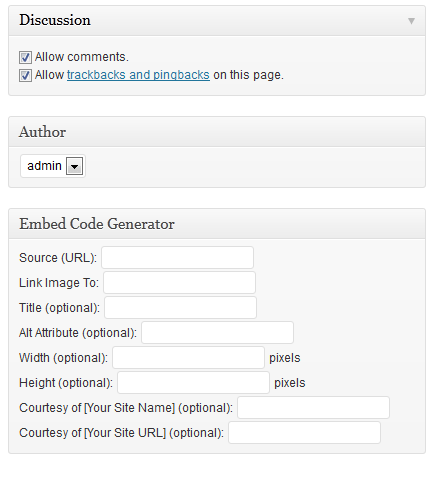Uncheck the Allow comments checkbox
This screenshot has width=436, height=481.
pyautogui.click(x=25, y=57)
